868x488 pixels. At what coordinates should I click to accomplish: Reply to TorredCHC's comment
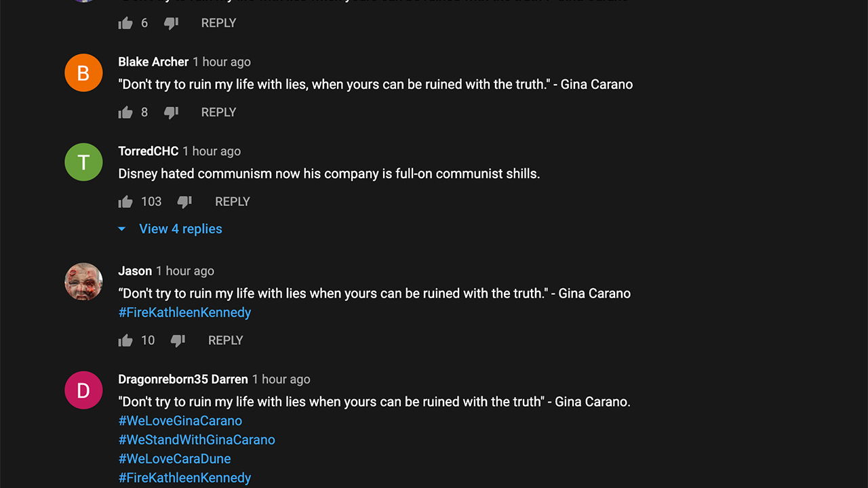pyautogui.click(x=232, y=202)
